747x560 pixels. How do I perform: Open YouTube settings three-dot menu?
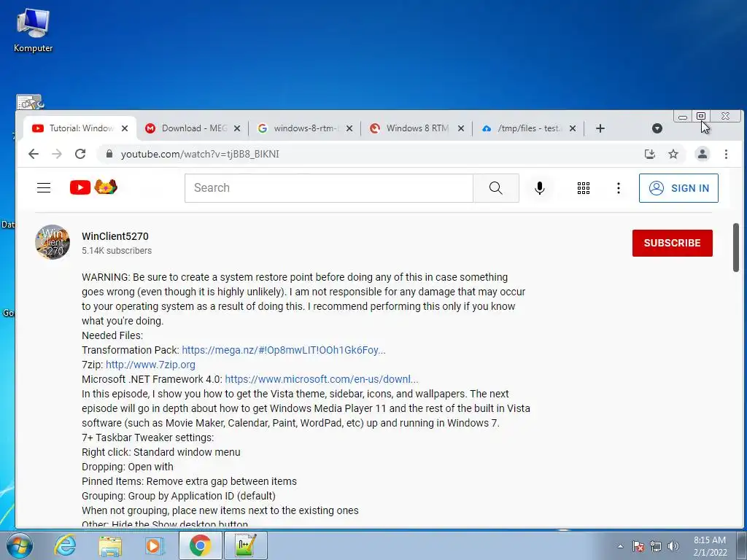(619, 187)
